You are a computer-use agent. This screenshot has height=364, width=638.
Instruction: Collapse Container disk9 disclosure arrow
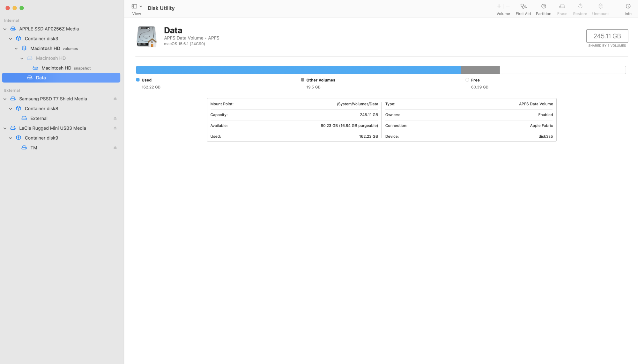(11, 138)
